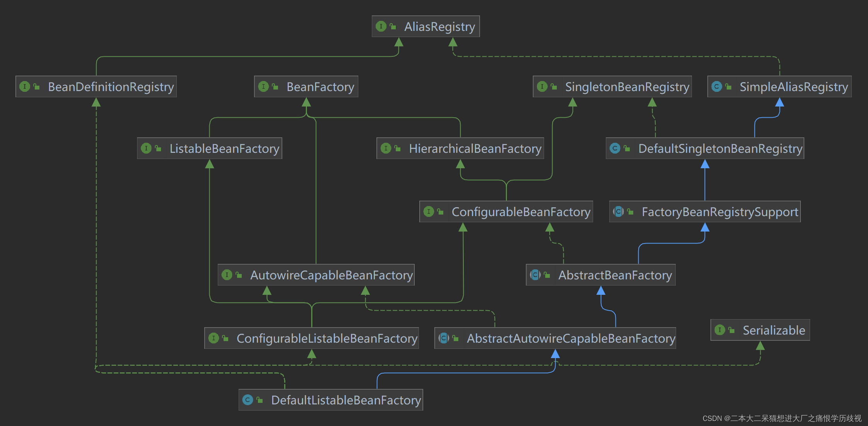Click the Serializable interface icon
The image size is (868, 426).
pyautogui.click(x=720, y=330)
